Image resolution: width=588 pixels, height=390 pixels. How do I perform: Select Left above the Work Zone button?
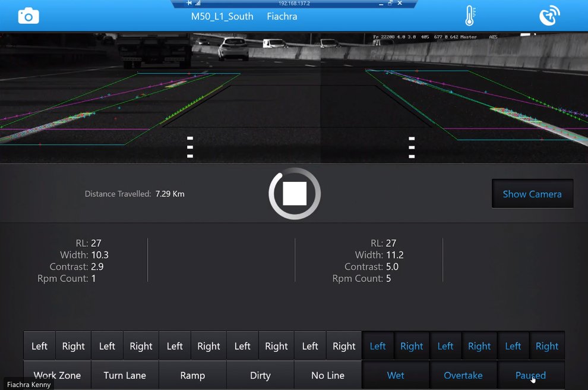click(x=39, y=345)
